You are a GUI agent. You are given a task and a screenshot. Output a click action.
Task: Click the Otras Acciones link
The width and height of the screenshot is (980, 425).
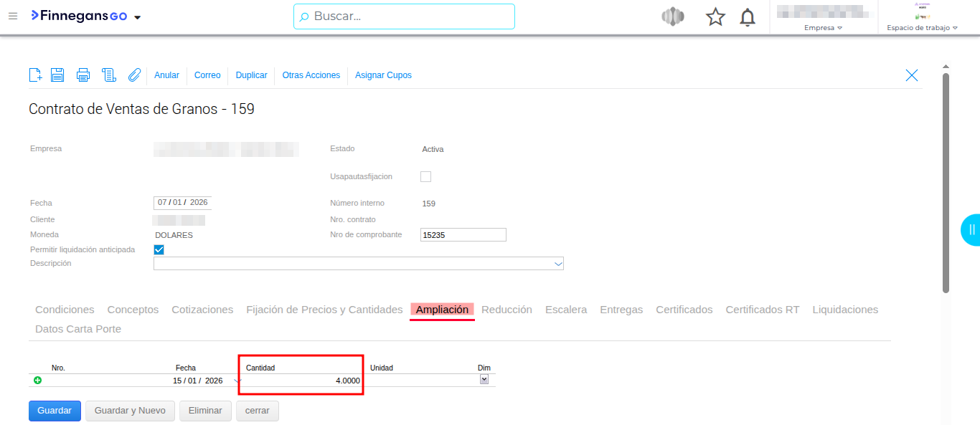point(311,75)
